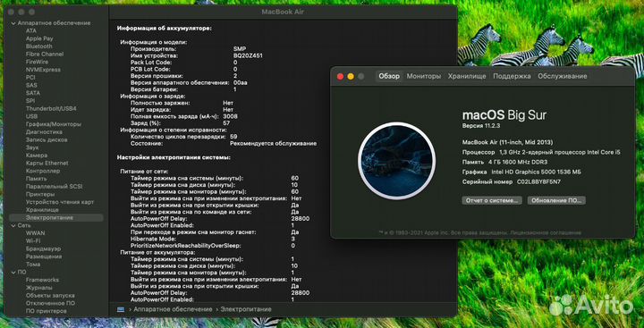Select ПО принтеров in sidebar
This screenshot has height=328, width=644.
(46, 311)
